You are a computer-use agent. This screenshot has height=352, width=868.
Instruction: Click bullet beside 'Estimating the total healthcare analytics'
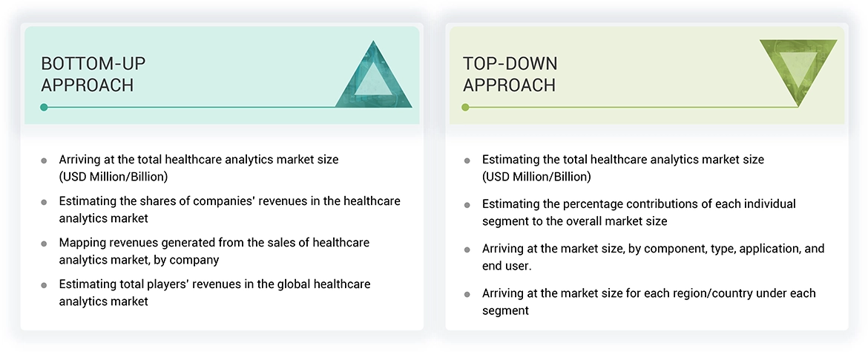tap(467, 160)
